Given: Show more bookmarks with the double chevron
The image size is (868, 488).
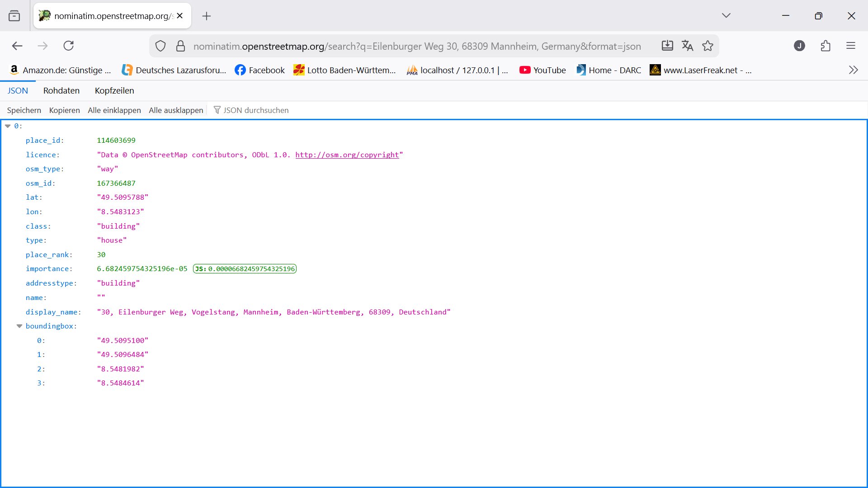Looking at the screenshot, I should pos(853,70).
